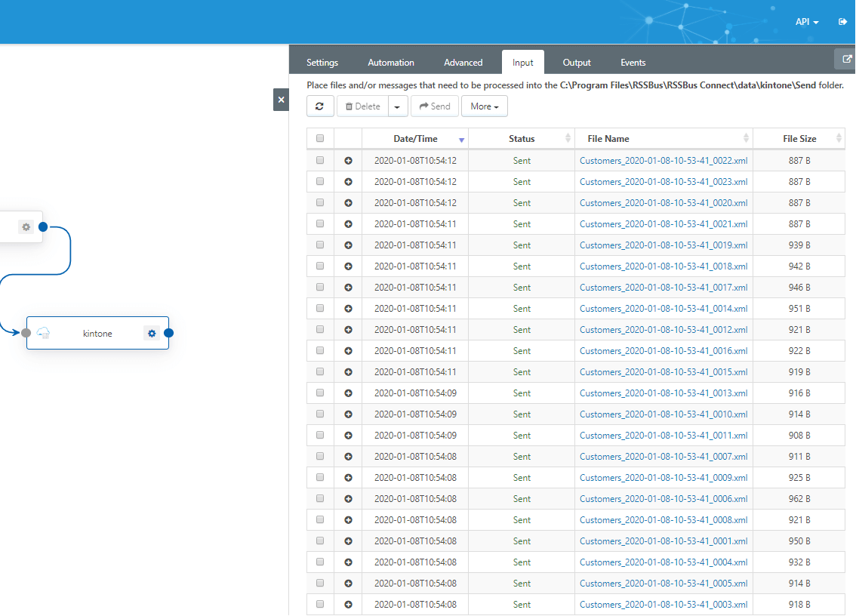
Task: Close the connector panel with the X
Action: coord(281,100)
